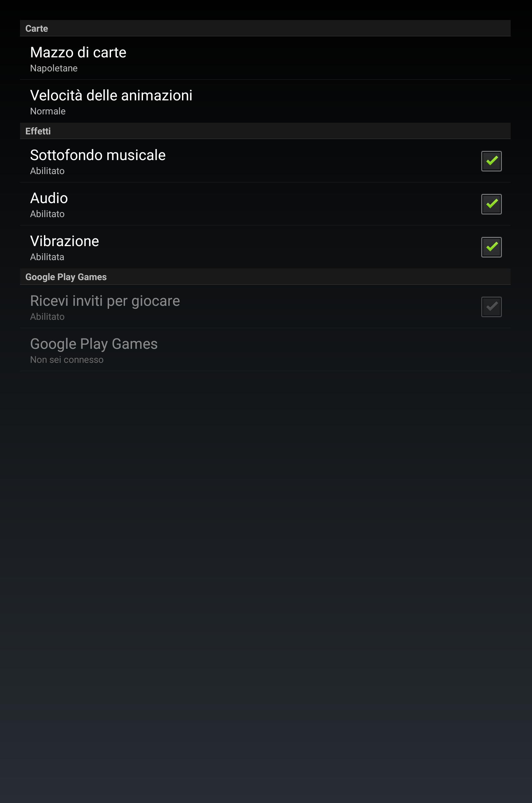Select the Carte section header
The width and height of the screenshot is (532, 803).
point(265,28)
